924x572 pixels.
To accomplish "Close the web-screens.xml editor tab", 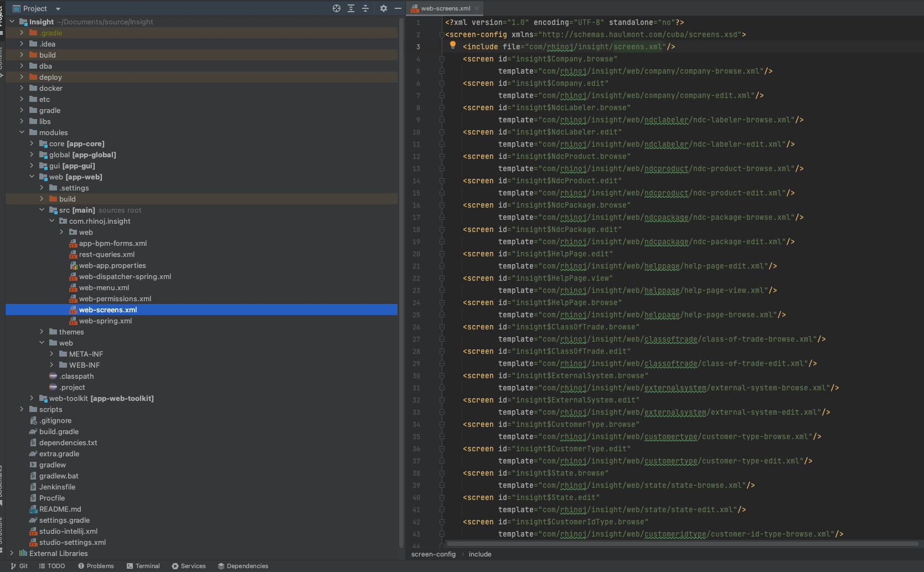I will (477, 8).
